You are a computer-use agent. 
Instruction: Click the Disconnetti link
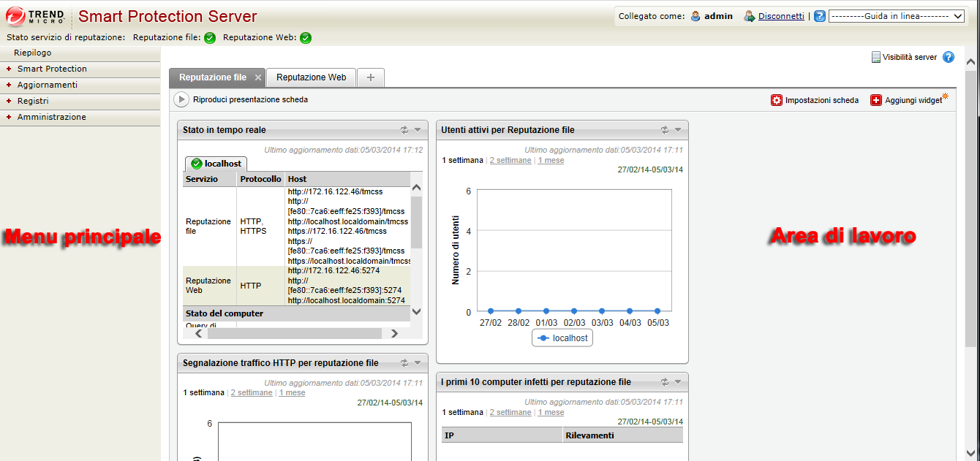click(x=780, y=16)
